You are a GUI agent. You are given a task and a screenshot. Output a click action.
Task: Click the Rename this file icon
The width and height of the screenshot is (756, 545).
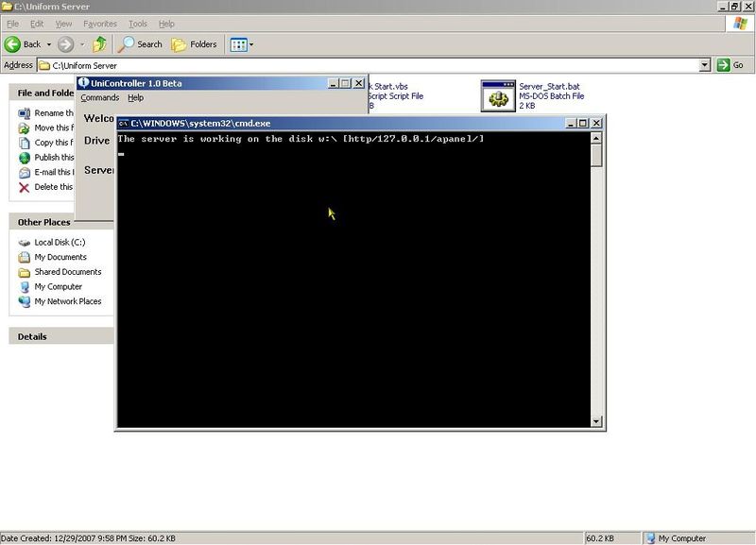pyautogui.click(x=25, y=113)
